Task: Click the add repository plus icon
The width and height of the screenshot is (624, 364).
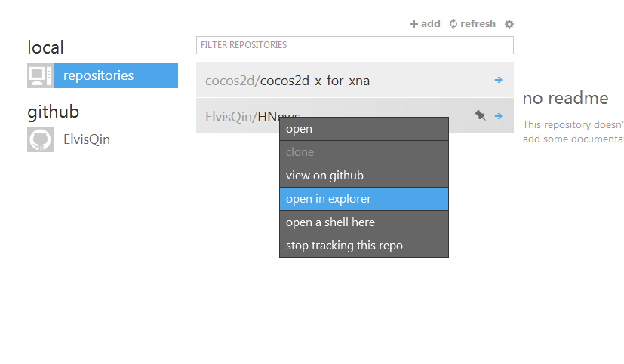Action: [413, 24]
